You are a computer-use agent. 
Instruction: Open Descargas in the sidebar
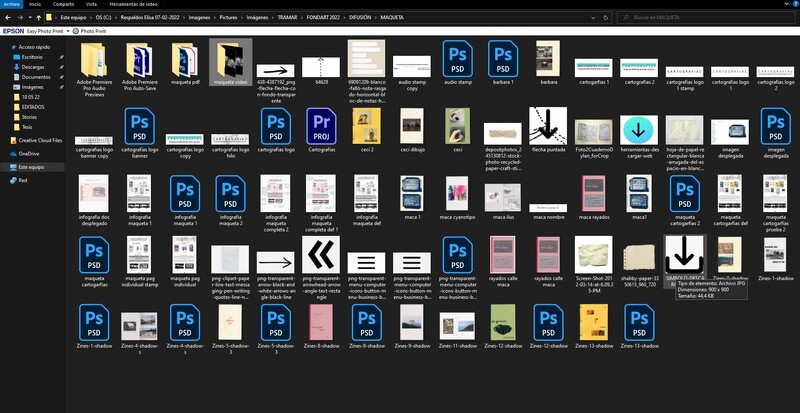(33, 67)
